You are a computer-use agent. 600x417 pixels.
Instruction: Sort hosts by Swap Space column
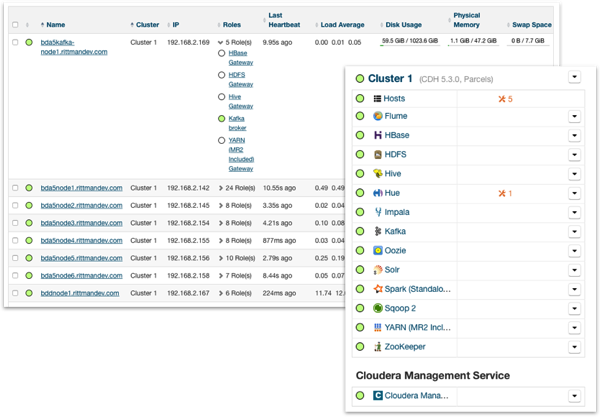click(x=530, y=25)
